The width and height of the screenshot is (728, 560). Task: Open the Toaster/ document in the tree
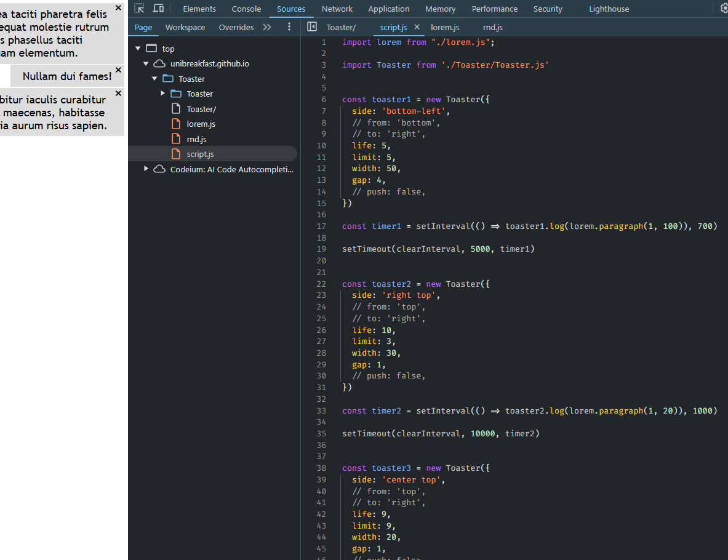click(x=201, y=109)
